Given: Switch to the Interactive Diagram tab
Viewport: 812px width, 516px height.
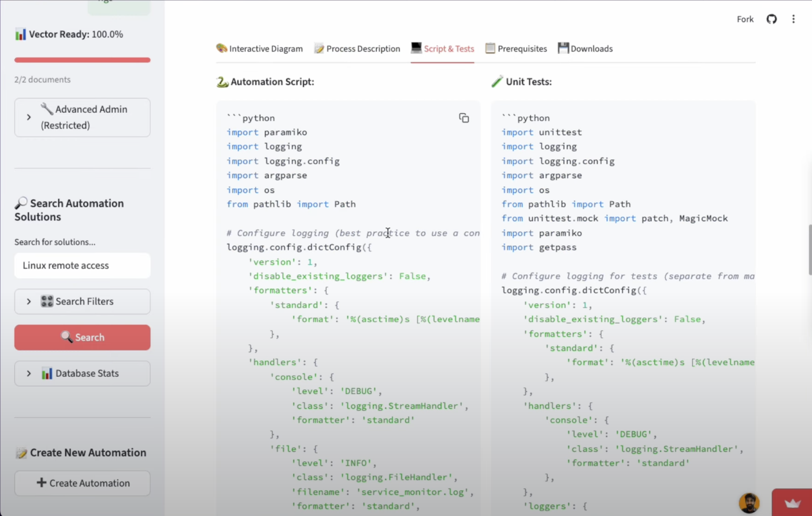Looking at the screenshot, I should click(x=259, y=49).
